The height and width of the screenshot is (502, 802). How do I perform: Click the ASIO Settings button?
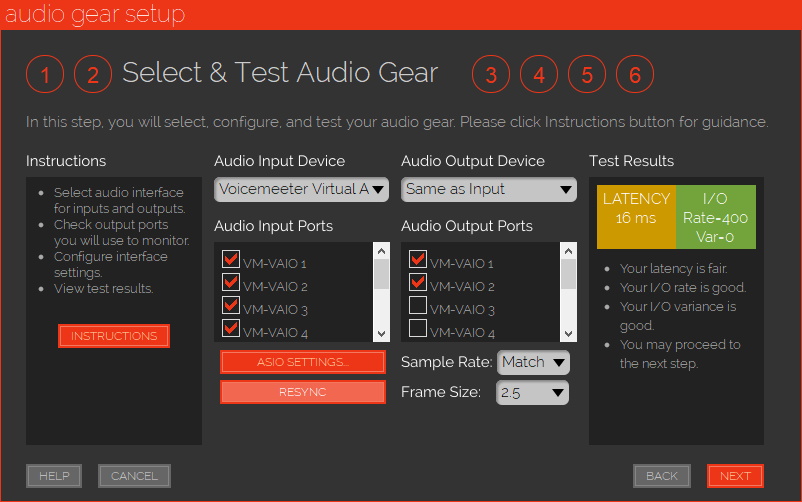tap(302, 362)
